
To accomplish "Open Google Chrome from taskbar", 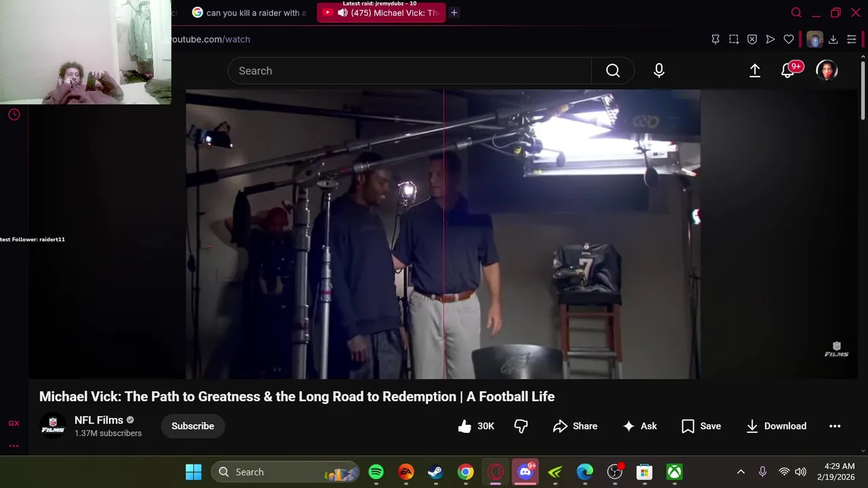I will 466,472.
